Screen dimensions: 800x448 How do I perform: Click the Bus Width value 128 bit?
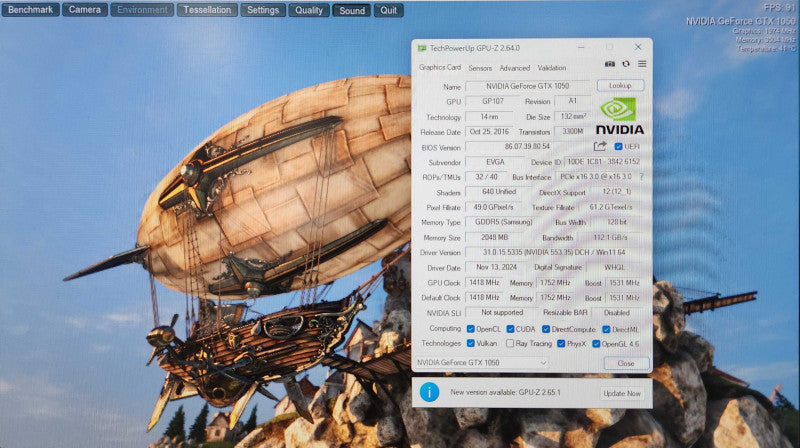click(616, 222)
